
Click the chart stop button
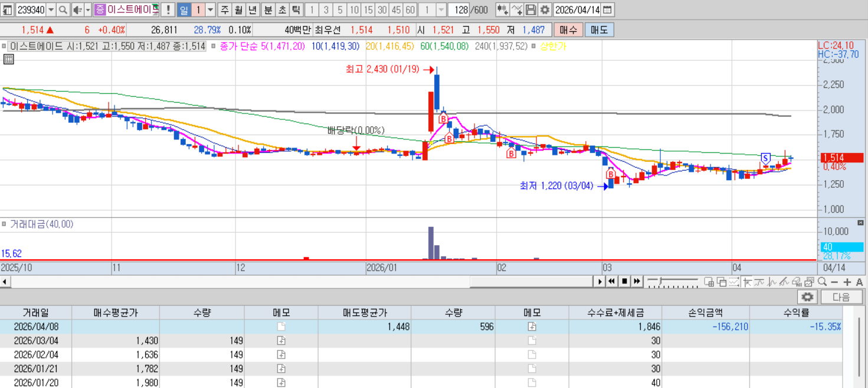624,282
